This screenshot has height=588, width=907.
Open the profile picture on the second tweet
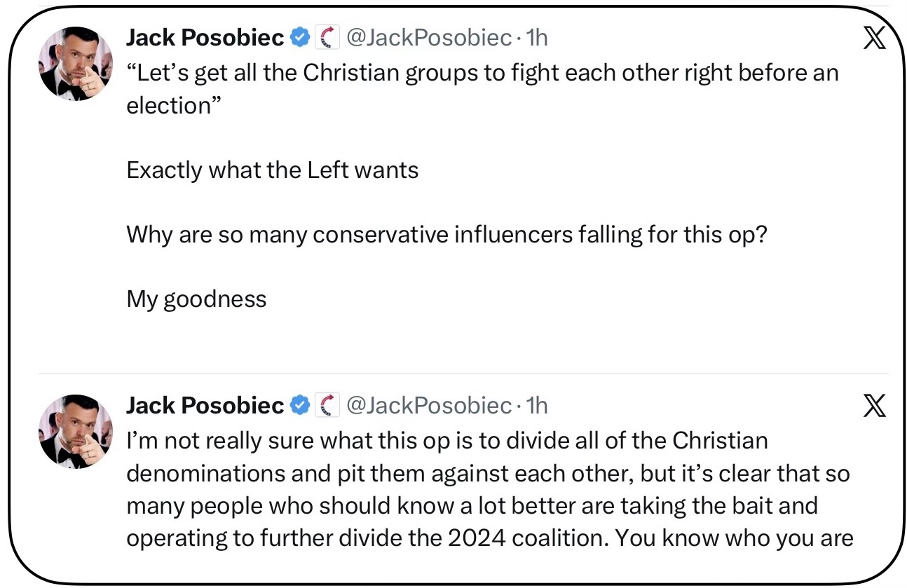pos(75,431)
